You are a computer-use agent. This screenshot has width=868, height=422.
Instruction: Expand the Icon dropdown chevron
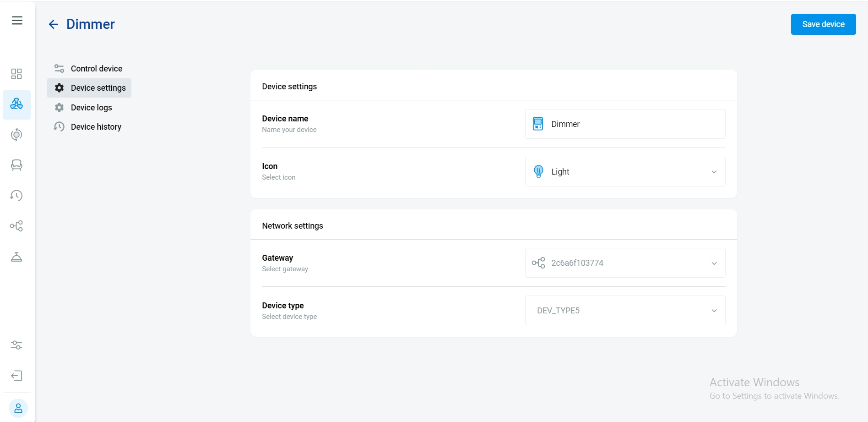tap(714, 172)
